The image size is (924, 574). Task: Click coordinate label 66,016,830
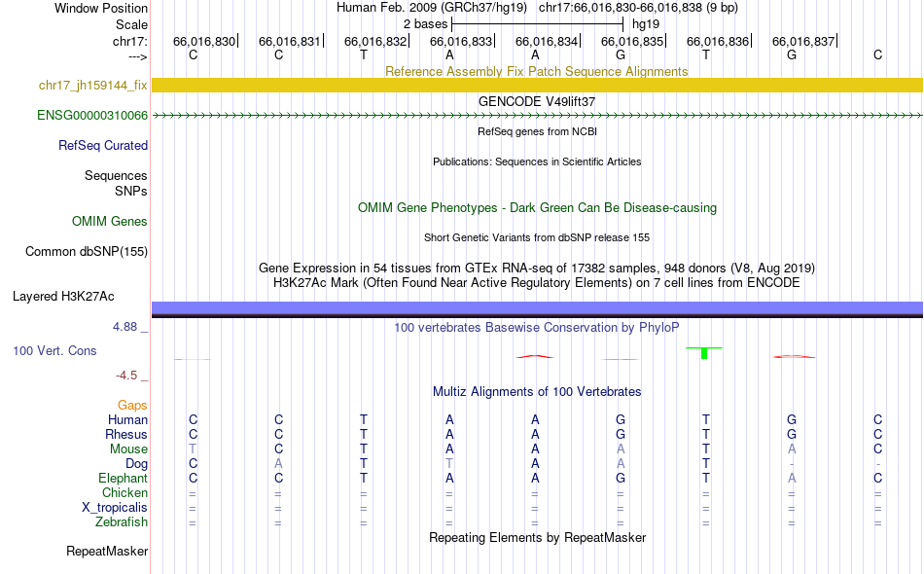pyautogui.click(x=204, y=41)
